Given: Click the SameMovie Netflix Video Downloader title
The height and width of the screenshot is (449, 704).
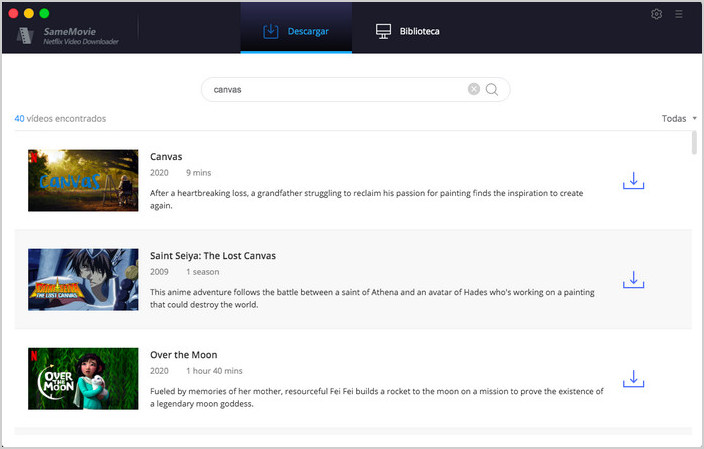Looking at the screenshot, I should click(x=81, y=36).
